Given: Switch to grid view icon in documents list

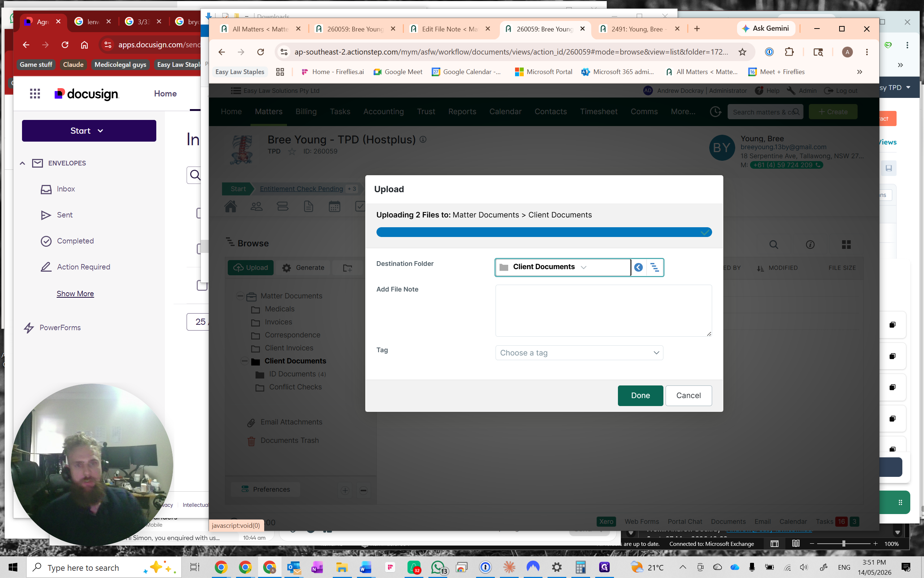Looking at the screenshot, I should 846,245.
